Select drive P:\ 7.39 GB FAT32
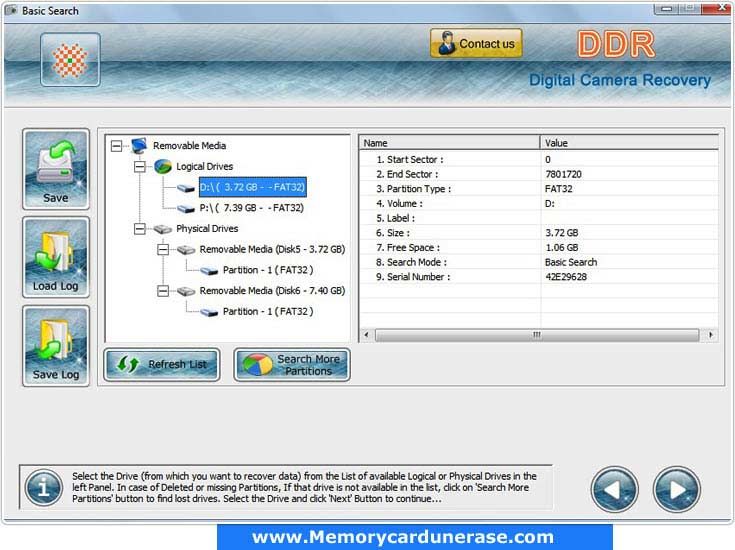Screen dimensions: 735x550 (x=252, y=208)
